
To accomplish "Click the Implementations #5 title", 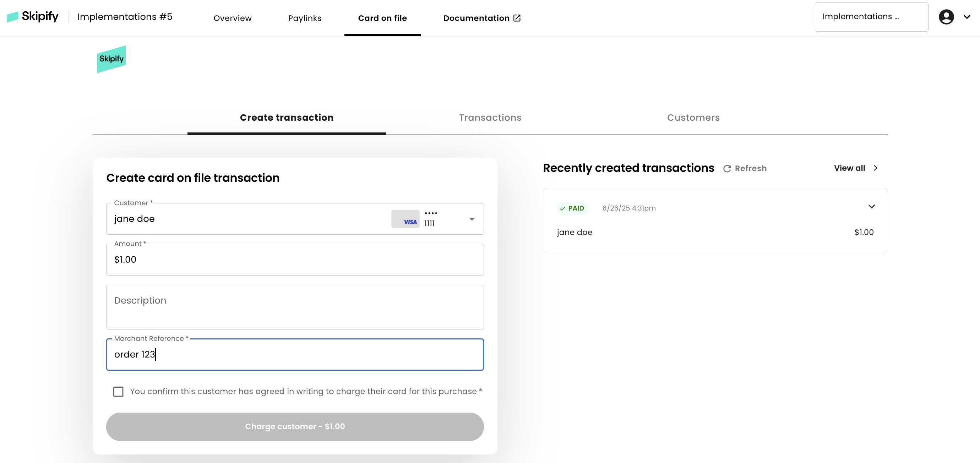I will (x=125, y=17).
